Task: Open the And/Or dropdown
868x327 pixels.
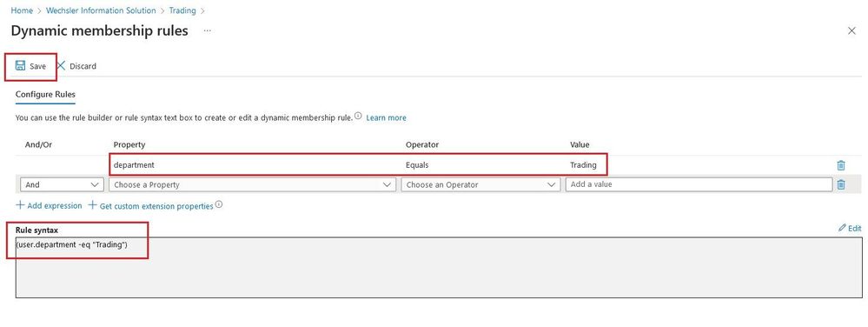Action: pos(62,184)
